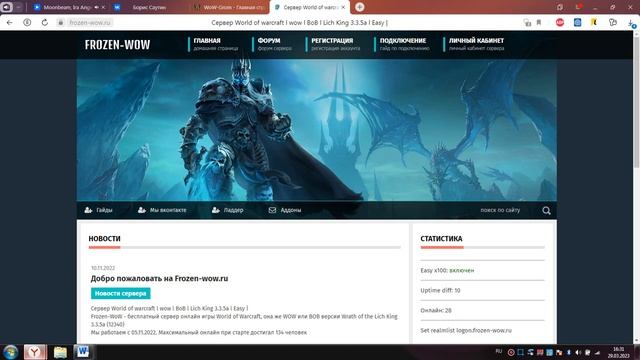Viewport: 640px width, 360px height.
Task: Click the taskbar clock showing 16:31
Action: coord(619,352)
